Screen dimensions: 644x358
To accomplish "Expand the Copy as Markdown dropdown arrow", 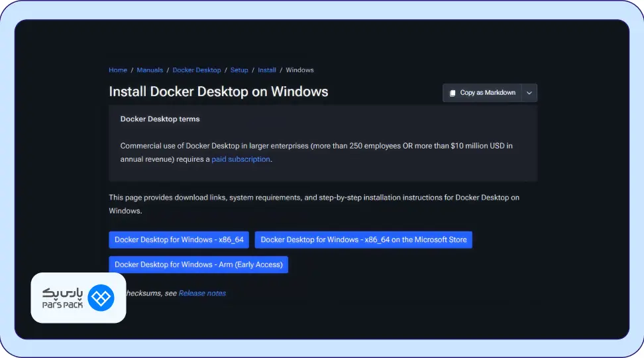I will pyautogui.click(x=529, y=93).
